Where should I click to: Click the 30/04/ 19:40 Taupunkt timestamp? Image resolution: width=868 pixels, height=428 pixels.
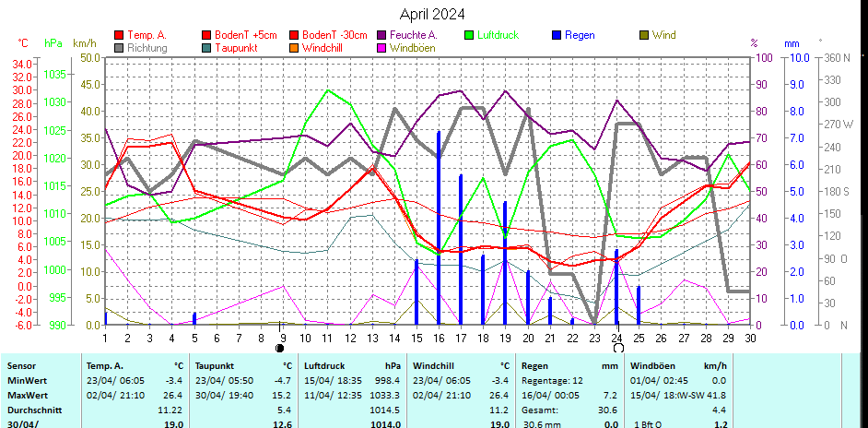point(224,396)
